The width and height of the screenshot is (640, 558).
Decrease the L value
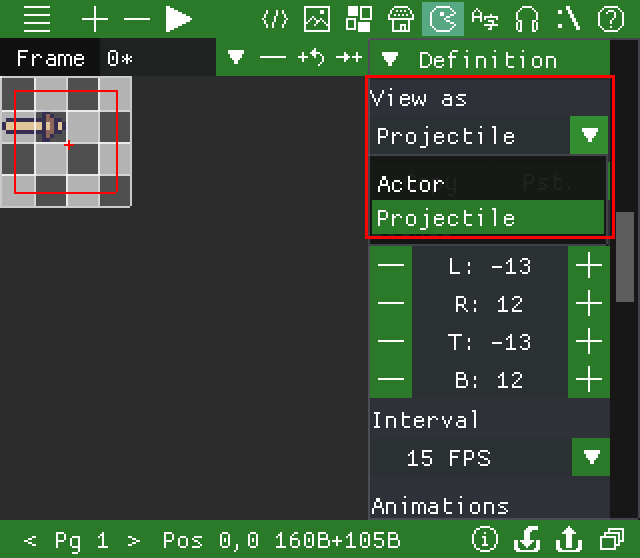coord(391,265)
